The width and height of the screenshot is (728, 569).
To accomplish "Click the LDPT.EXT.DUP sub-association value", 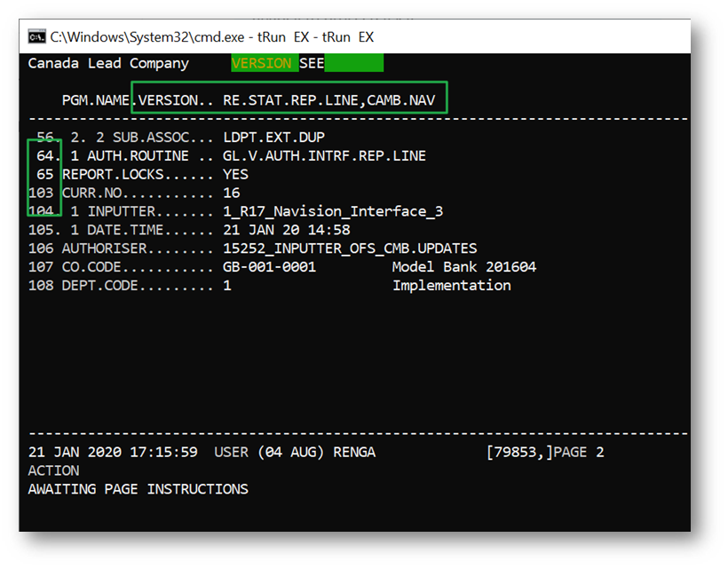I will pos(273,138).
